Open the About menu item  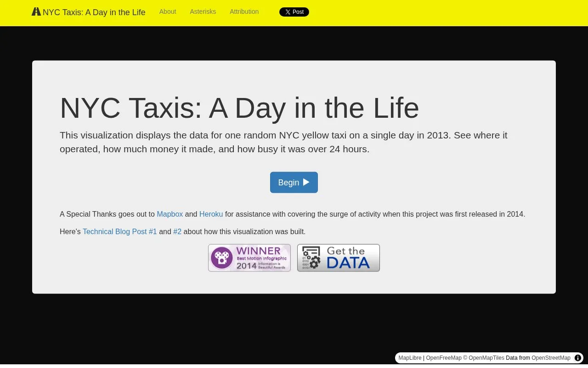(x=168, y=11)
